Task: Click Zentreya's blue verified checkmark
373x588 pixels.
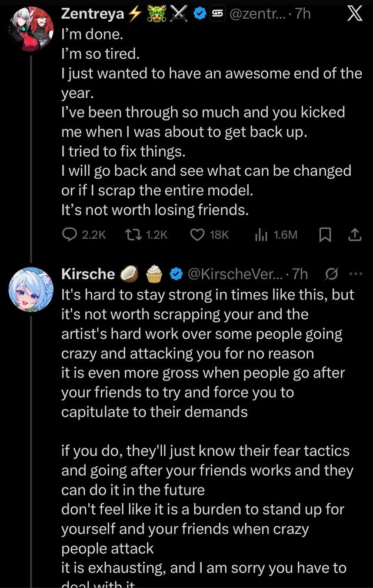Action: [x=198, y=15]
